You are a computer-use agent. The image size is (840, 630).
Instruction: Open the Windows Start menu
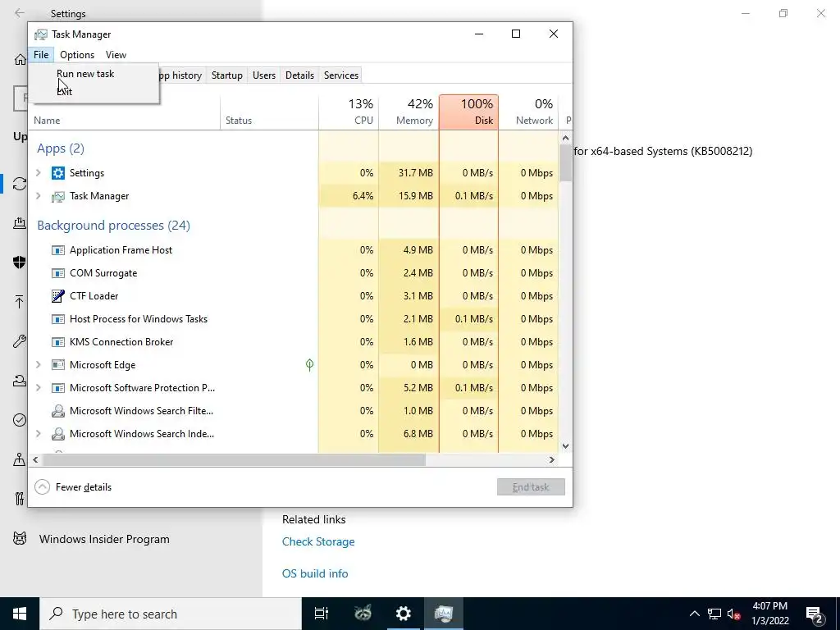[x=20, y=614]
